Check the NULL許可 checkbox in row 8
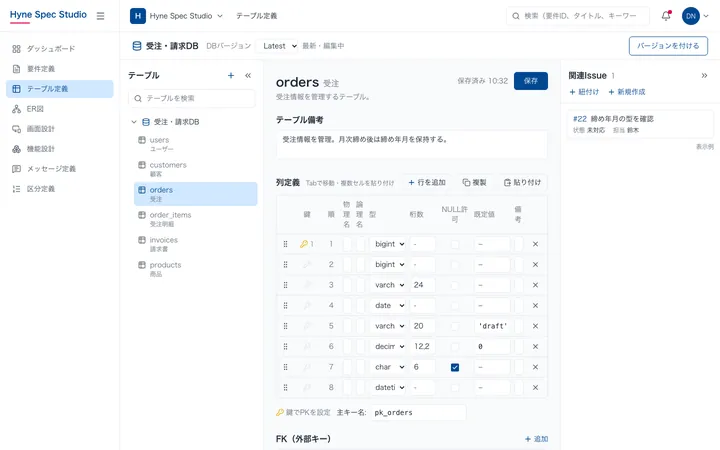Viewport: 720px width, 450px height. click(x=455, y=388)
